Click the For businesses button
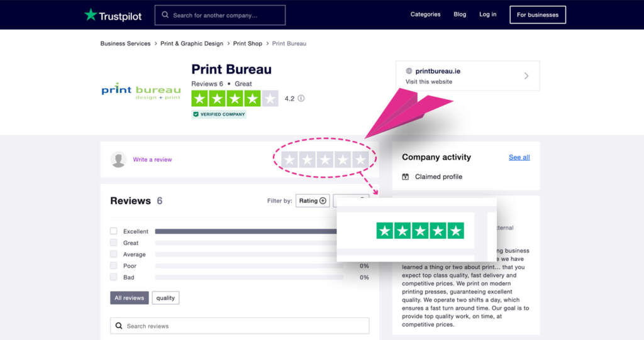The height and width of the screenshot is (340, 644). coord(538,15)
